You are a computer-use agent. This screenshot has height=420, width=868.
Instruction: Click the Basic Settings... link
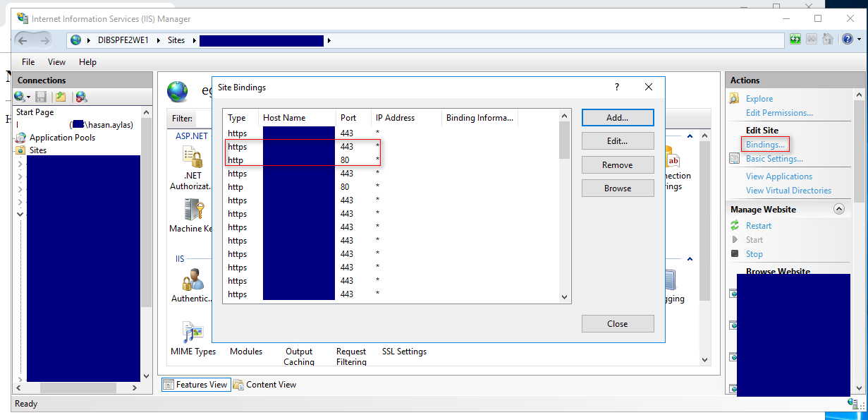click(774, 159)
